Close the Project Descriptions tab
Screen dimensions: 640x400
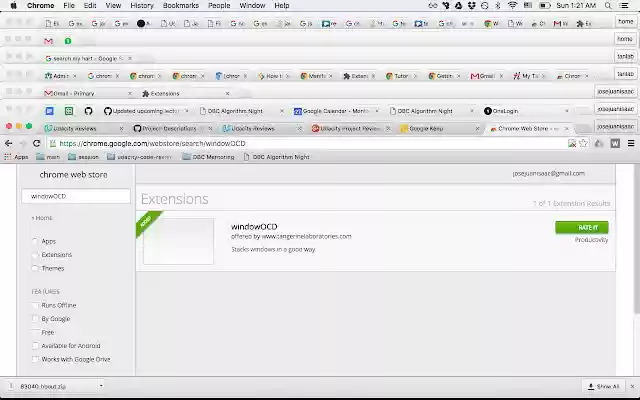coord(210,129)
